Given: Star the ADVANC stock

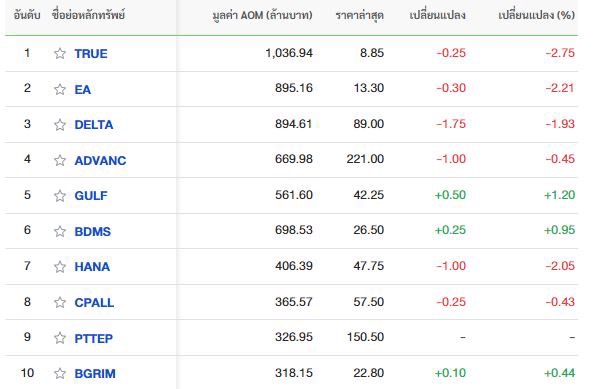Looking at the screenshot, I should pos(59,161).
